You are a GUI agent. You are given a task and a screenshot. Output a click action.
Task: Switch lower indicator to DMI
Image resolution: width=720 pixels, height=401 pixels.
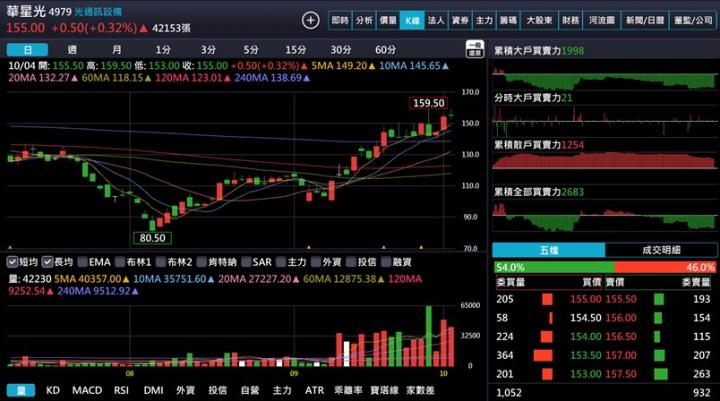tap(153, 390)
